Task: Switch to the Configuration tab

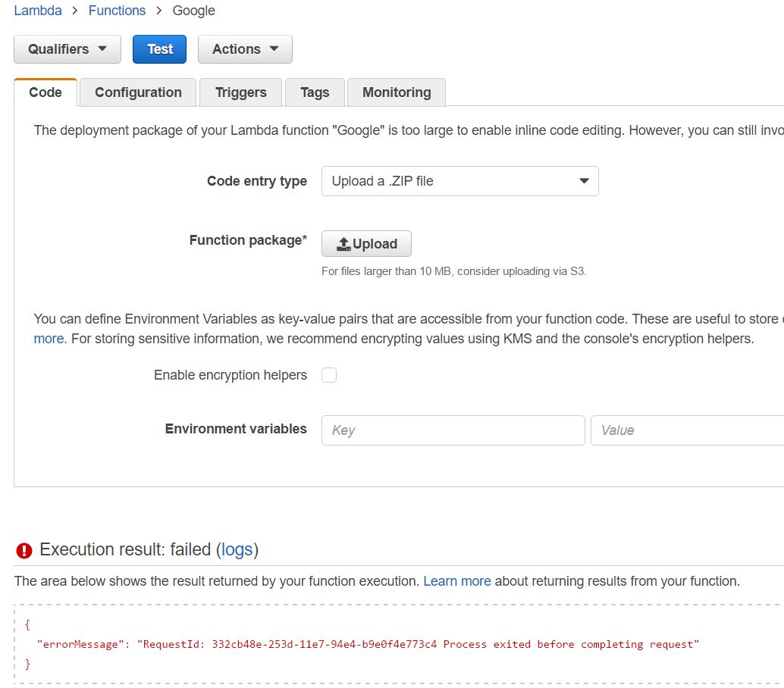Action: click(138, 92)
